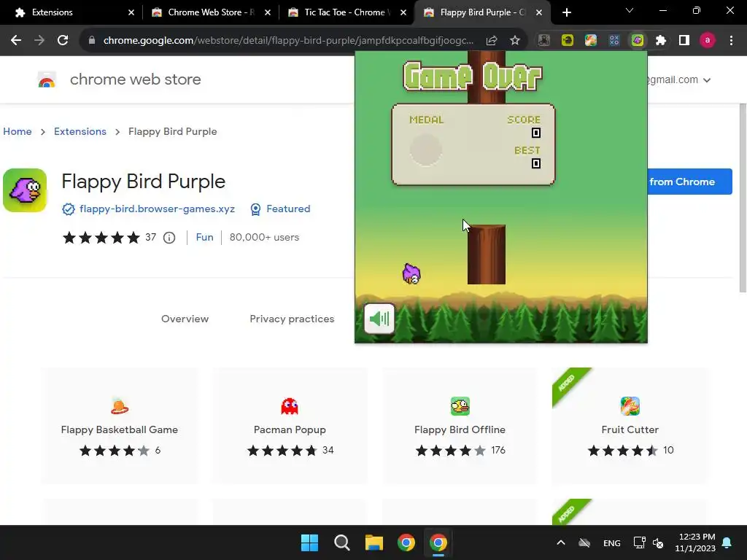Switch to the Privacy practices tab

point(292,319)
